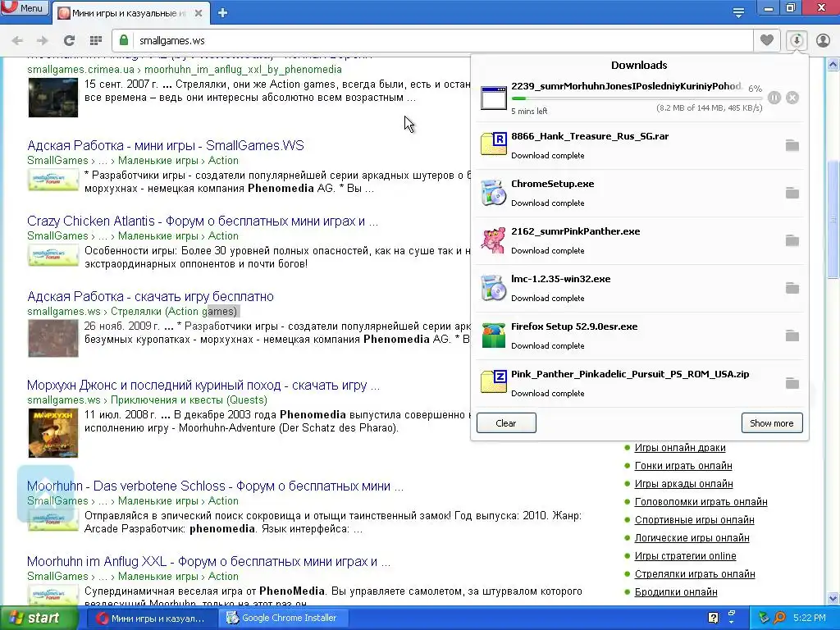Reload the current page

pos(69,40)
